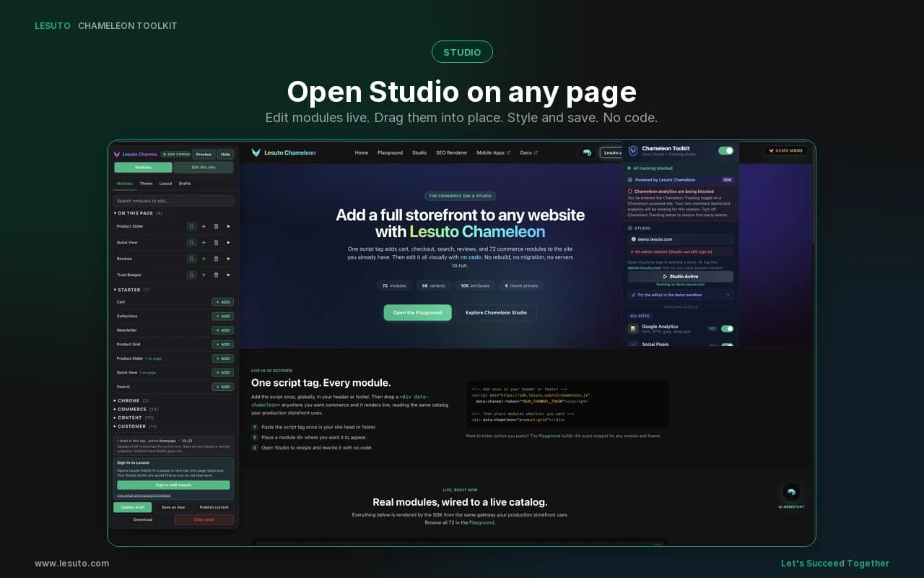Select the Modules tab in Studio
Screen dimensions: 924x578
(125, 184)
